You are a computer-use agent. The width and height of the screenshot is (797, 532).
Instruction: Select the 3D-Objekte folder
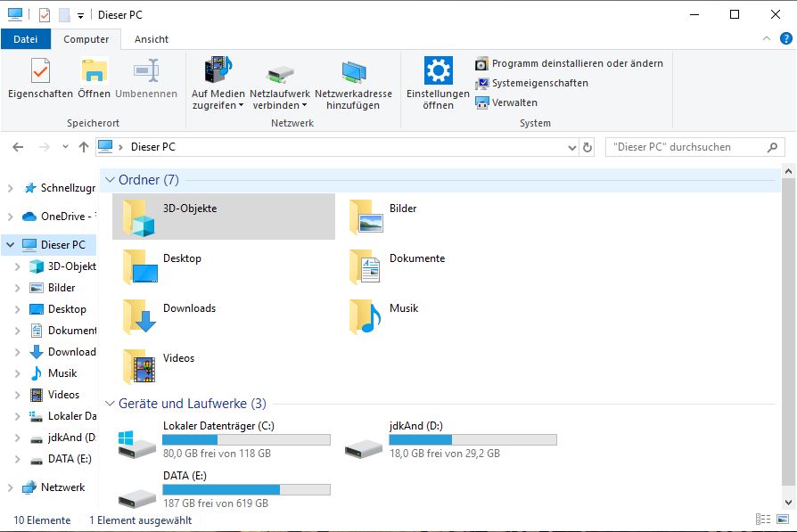(x=224, y=217)
